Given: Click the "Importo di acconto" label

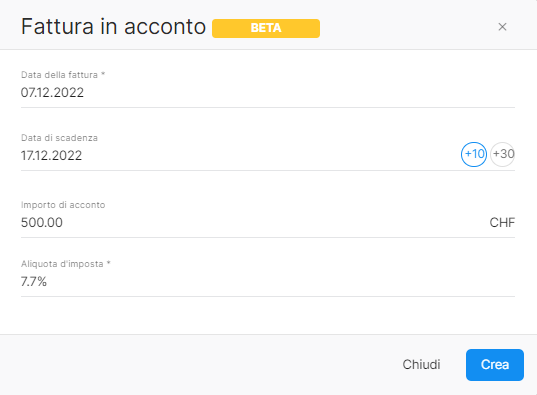Looking at the screenshot, I should [x=63, y=205].
